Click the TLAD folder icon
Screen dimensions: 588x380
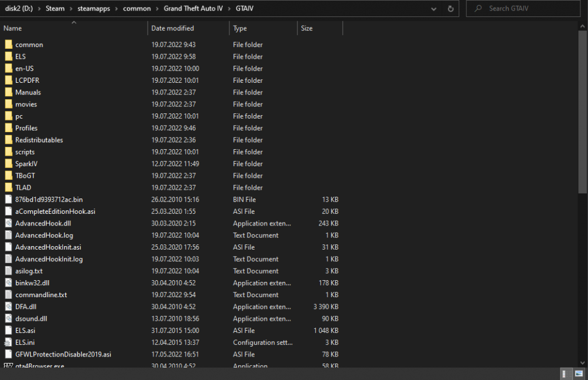pyautogui.click(x=9, y=188)
